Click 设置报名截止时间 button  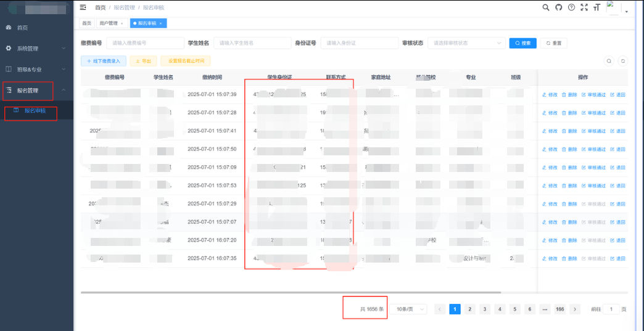tap(186, 61)
